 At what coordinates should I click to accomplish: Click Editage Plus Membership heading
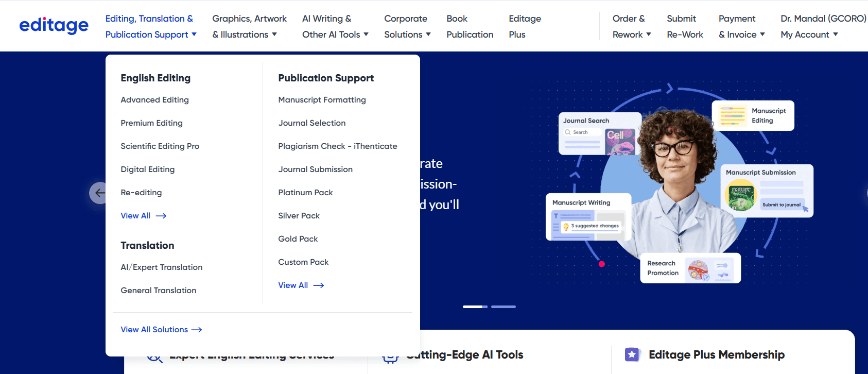click(x=717, y=354)
